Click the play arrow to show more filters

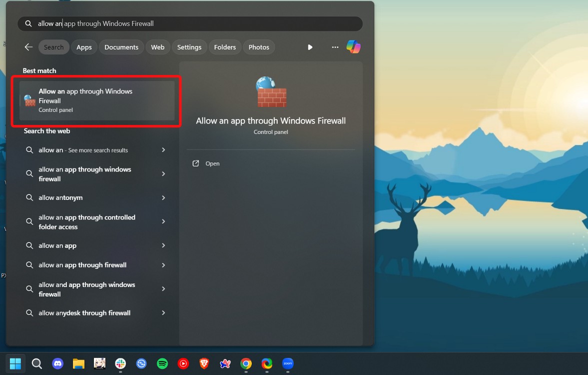point(310,47)
